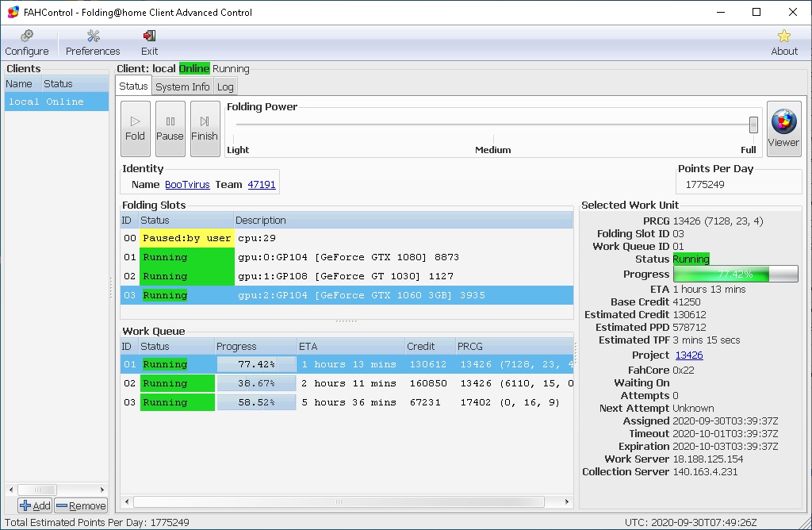Click the Work Queue Credit column header
The image size is (812, 530).
click(430, 346)
